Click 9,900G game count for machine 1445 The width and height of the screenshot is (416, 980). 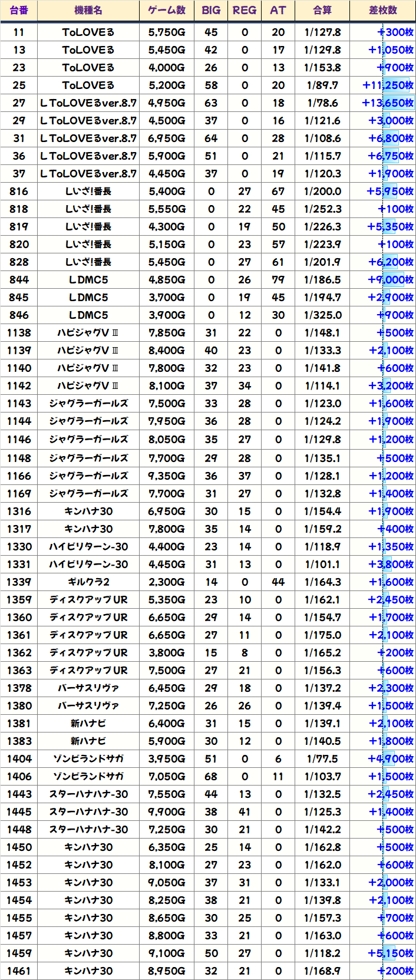(x=167, y=811)
